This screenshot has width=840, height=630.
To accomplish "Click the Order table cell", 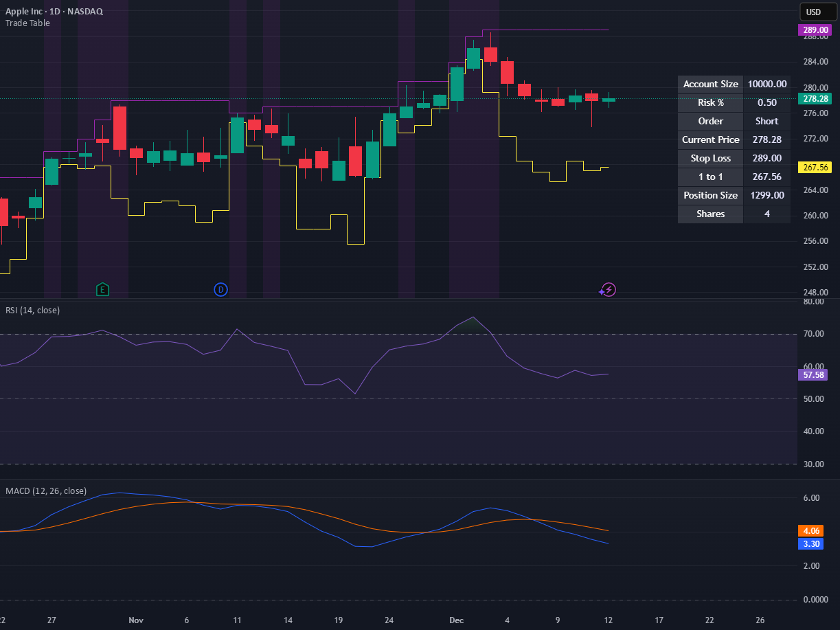I will coord(711,121).
